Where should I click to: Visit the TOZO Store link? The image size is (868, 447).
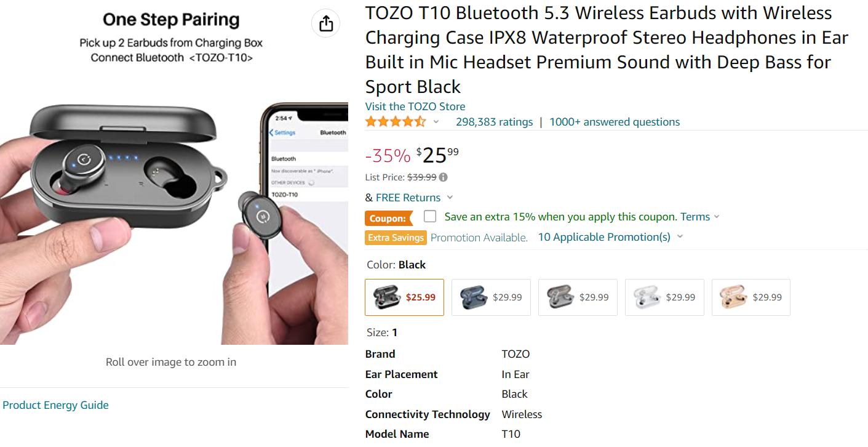(x=415, y=107)
